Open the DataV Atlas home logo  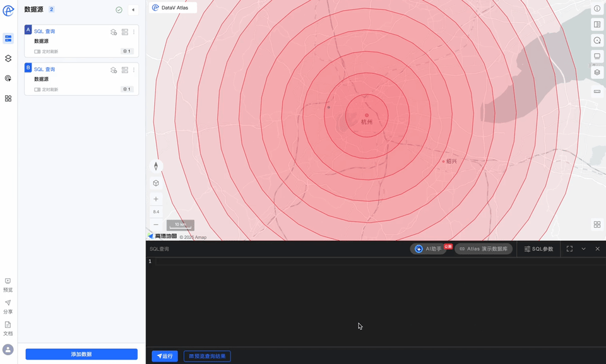pos(8,11)
